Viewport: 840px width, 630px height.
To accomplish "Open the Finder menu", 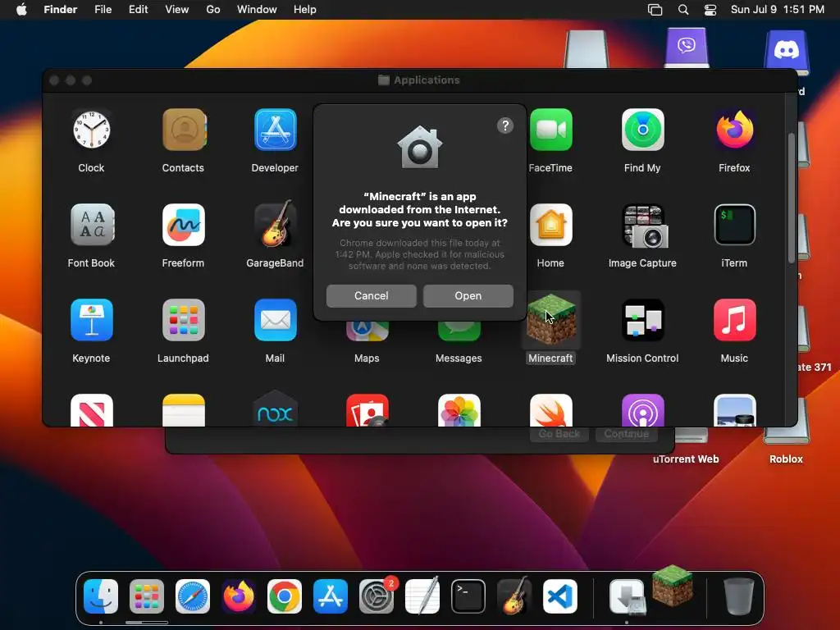I will [60, 10].
